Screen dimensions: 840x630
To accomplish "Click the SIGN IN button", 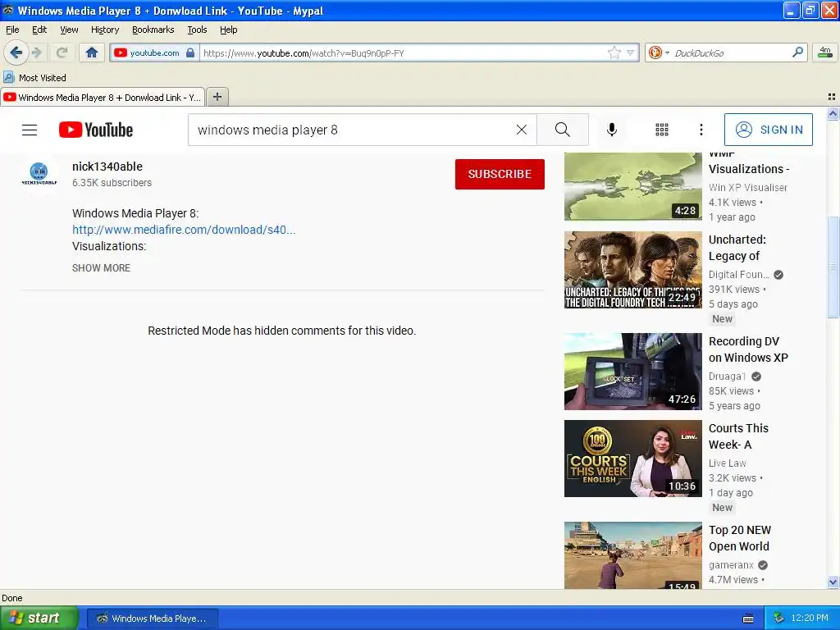I will pos(768,130).
